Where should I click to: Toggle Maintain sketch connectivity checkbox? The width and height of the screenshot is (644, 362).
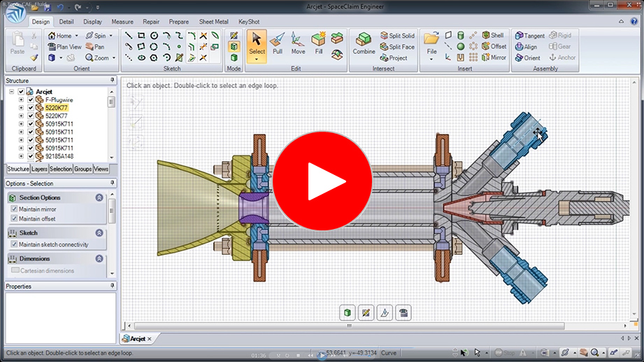15,244
